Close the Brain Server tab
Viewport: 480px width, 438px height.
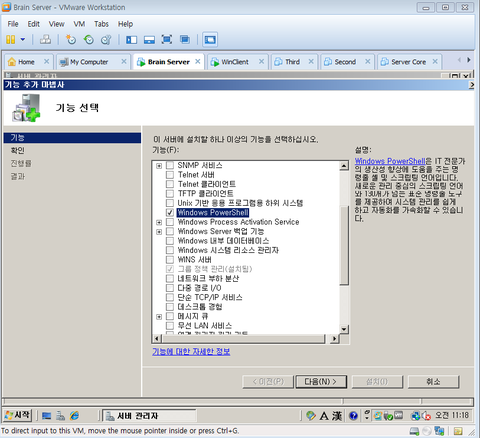198,62
